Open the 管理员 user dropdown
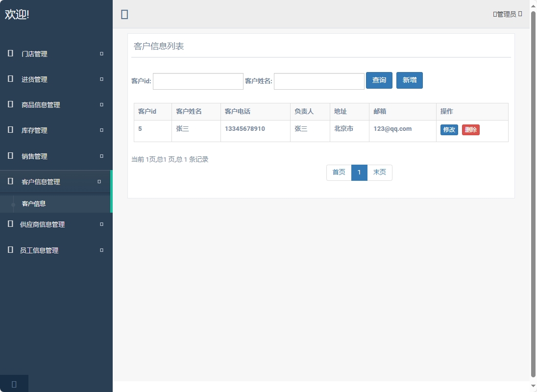 click(x=507, y=13)
